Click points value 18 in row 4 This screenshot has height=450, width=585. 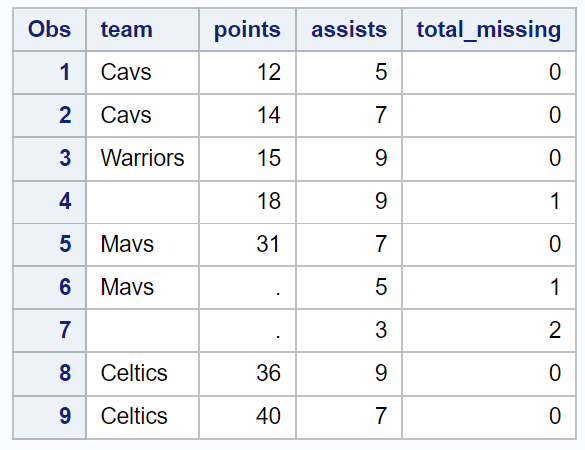[x=247, y=201]
